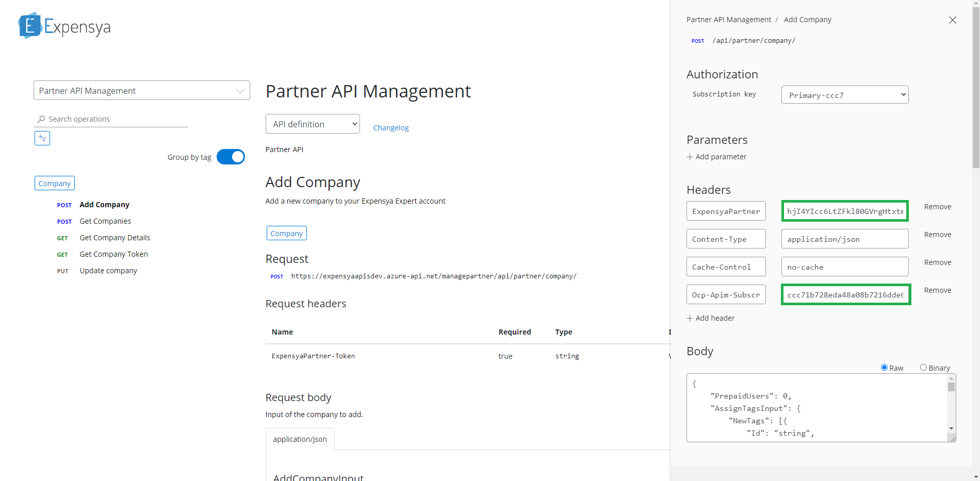This screenshot has width=980, height=481.
Task: Open the Partner API Management dropdown
Action: click(141, 91)
